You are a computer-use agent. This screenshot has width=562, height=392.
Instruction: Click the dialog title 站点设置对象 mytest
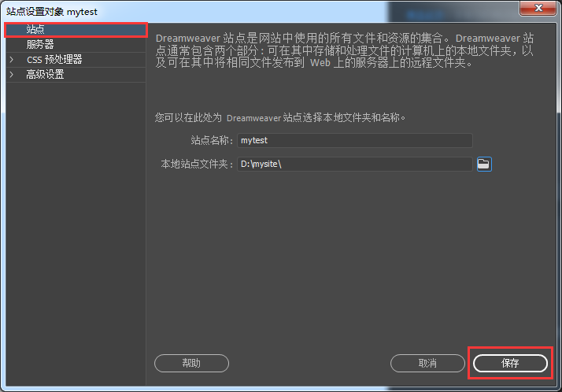tap(52, 12)
